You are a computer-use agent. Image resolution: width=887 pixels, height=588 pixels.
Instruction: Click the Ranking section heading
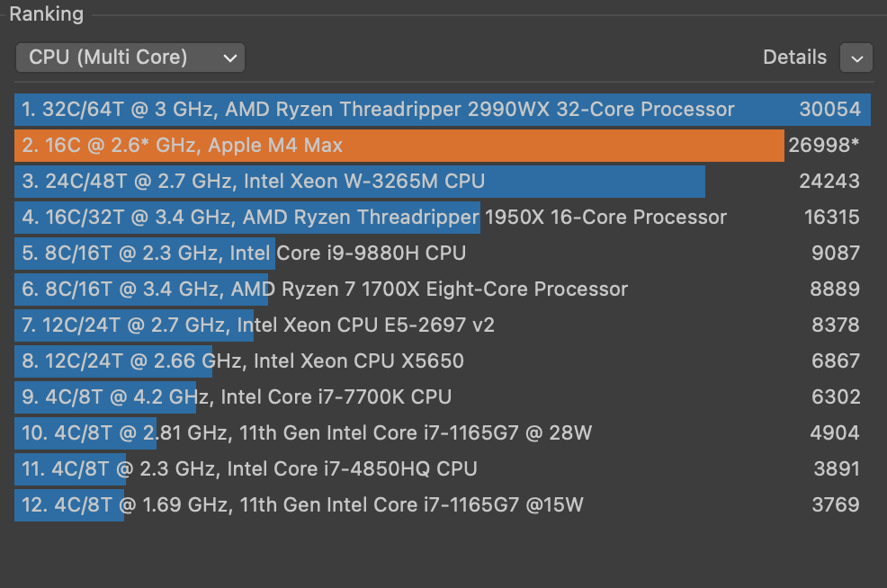[47, 14]
